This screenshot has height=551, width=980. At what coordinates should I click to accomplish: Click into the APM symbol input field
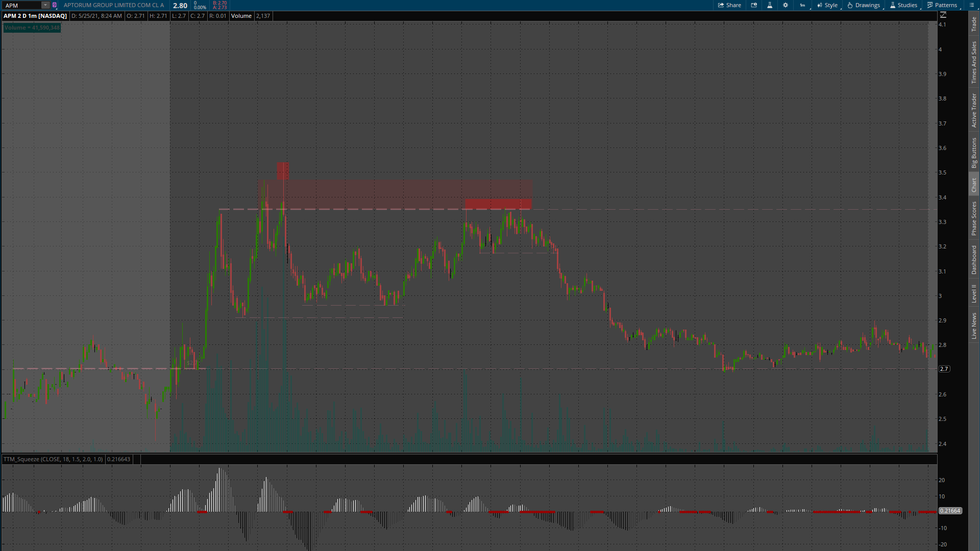pos(21,6)
